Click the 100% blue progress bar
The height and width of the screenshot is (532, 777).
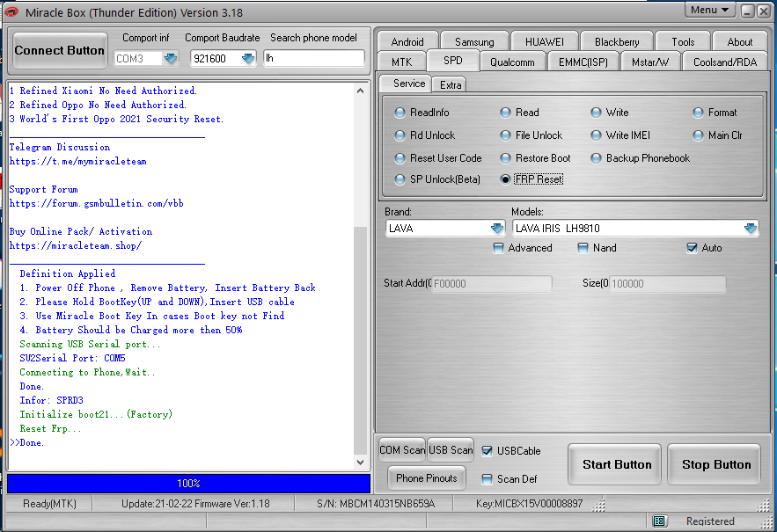[189, 483]
